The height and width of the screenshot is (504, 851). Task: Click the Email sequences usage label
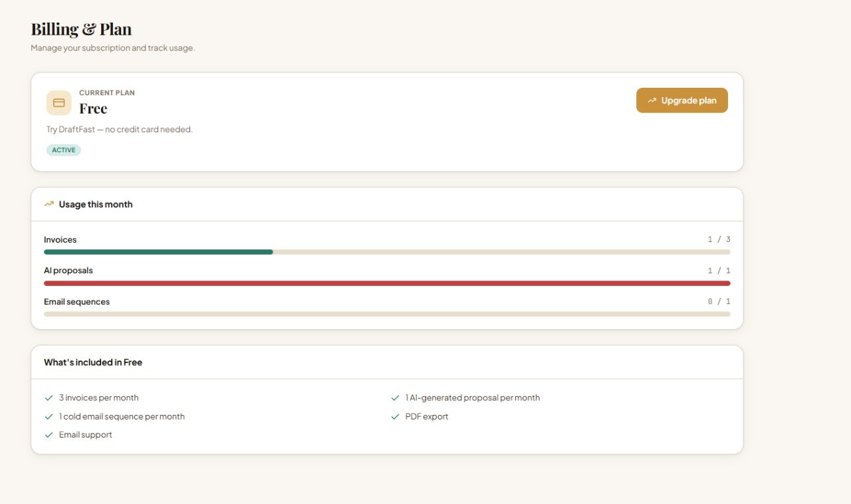click(x=77, y=302)
